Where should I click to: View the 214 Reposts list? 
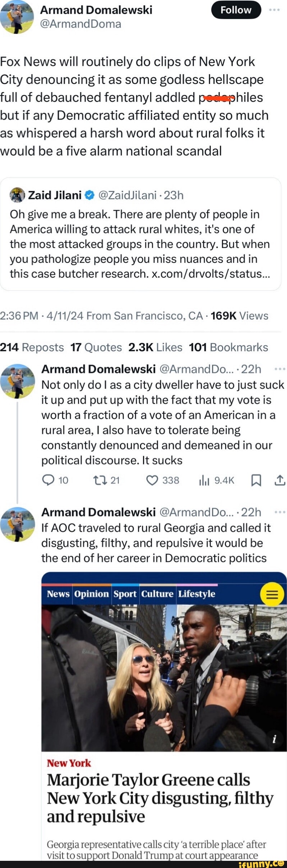tap(32, 347)
